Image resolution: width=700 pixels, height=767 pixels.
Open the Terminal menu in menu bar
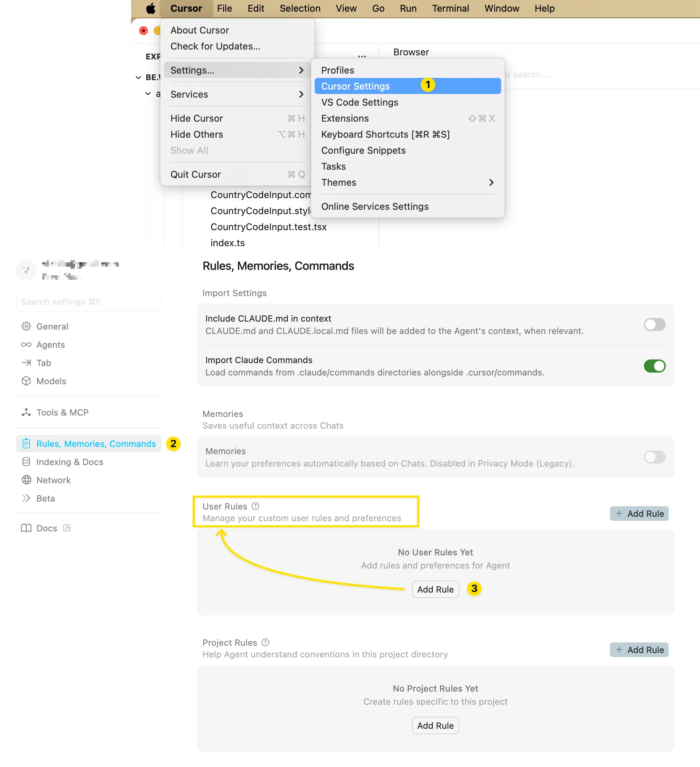point(450,8)
